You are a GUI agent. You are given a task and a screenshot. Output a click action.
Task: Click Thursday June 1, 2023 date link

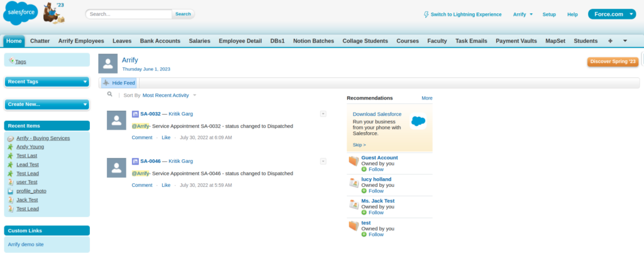click(x=146, y=69)
